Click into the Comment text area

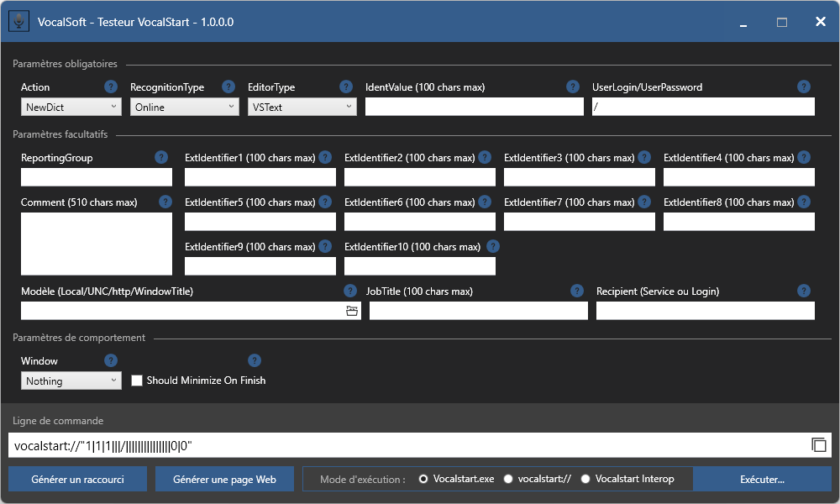[97, 244]
